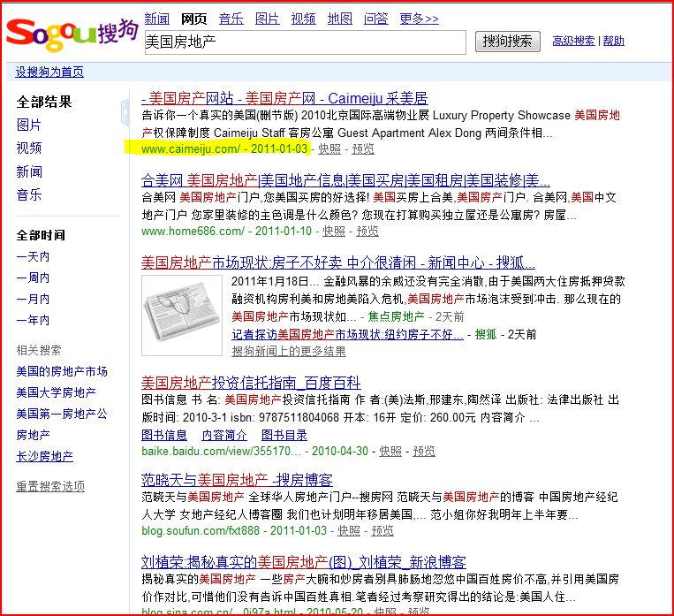The image size is (674, 616).
Task: Click the Sogou logo
Action: coord(71,34)
